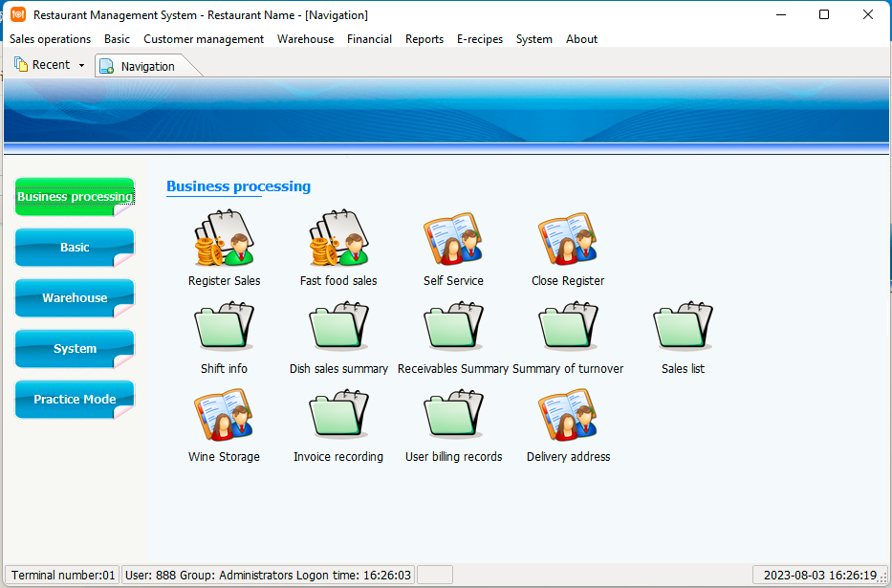Image resolution: width=892 pixels, height=588 pixels.
Task: Open the Register Sales icon
Action: [224, 238]
